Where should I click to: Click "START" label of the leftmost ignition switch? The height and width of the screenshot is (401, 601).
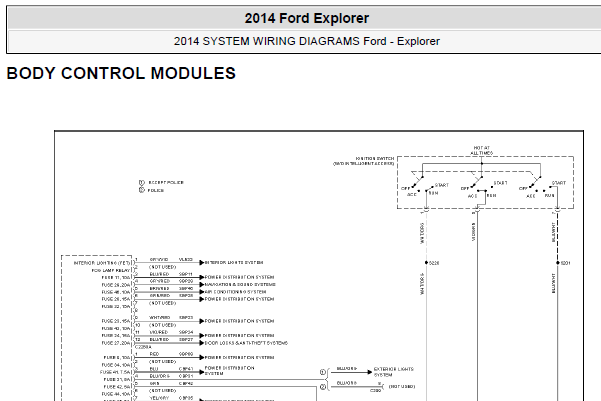point(442,185)
